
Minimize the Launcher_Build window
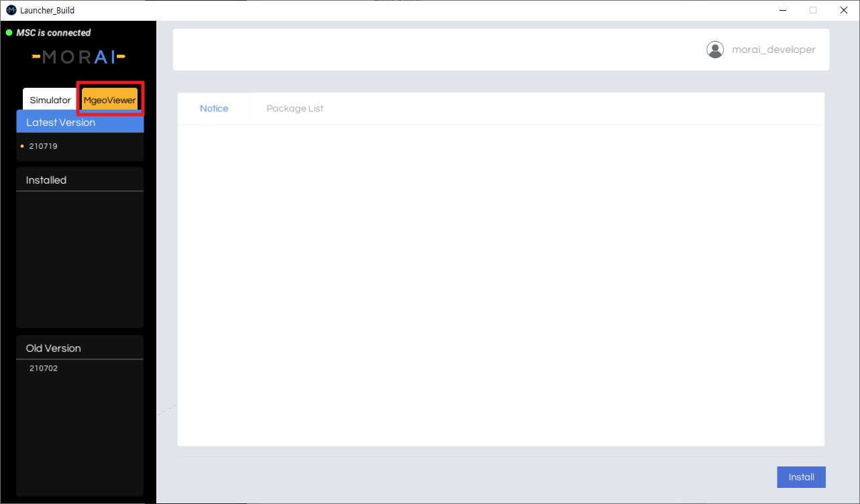click(x=782, y=10)
